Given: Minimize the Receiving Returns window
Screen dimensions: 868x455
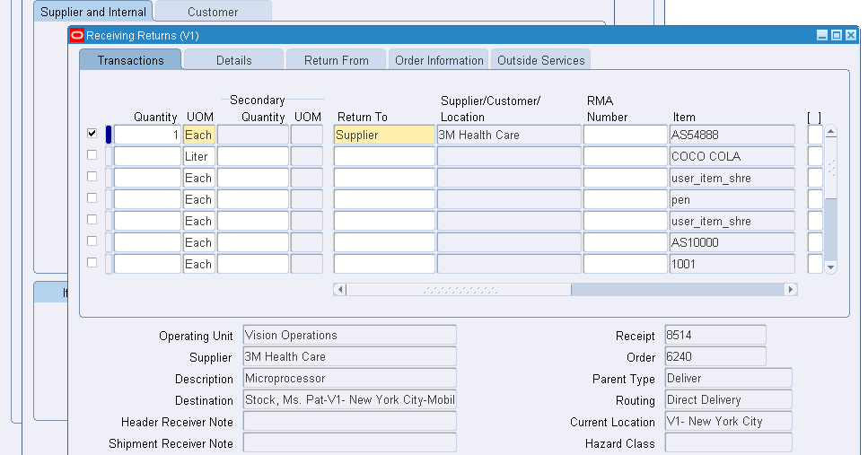Looking at the screenshot, I should point(822,35).
